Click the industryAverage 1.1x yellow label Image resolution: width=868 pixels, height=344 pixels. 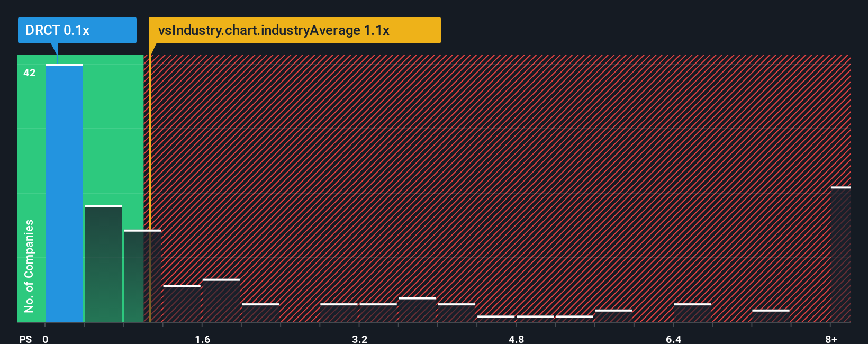pos(295,30)
